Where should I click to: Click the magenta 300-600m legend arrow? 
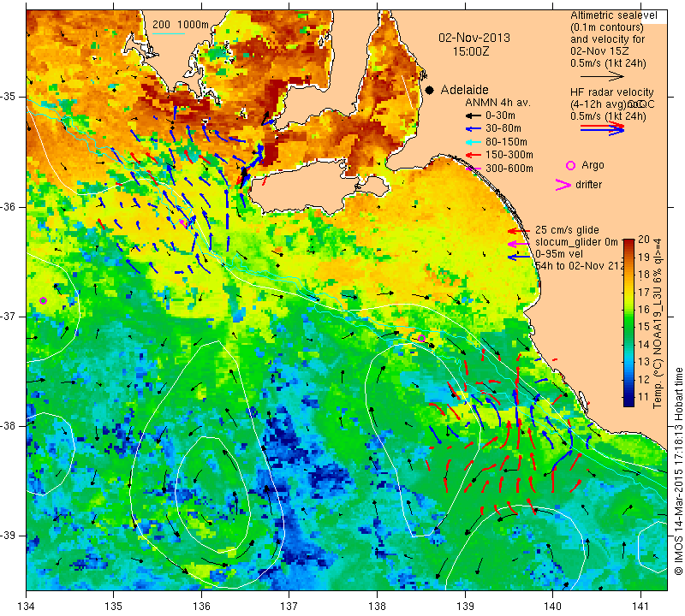tap(474, 169)
